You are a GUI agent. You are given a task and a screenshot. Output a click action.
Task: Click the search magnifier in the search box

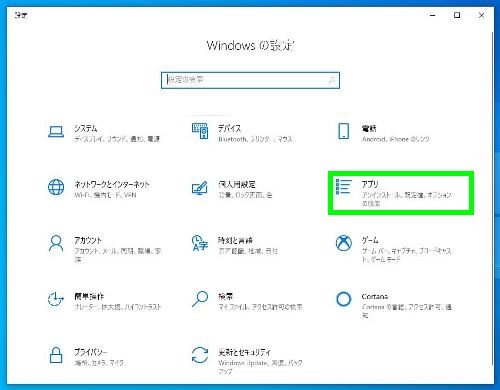(x=332, y=80)
